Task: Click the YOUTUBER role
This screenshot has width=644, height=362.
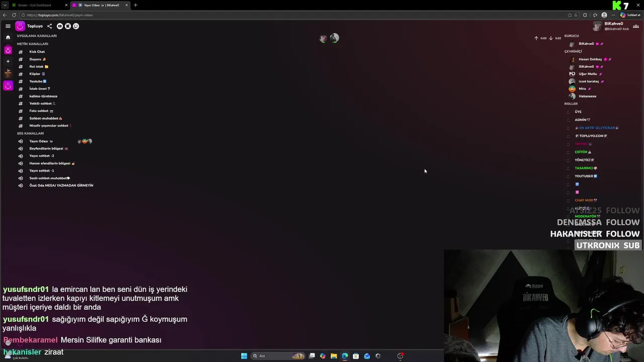Action: click(586, 176)
